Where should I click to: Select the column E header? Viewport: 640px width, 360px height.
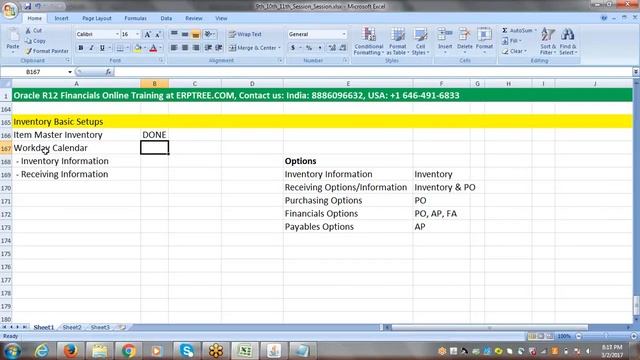[348, 84]
